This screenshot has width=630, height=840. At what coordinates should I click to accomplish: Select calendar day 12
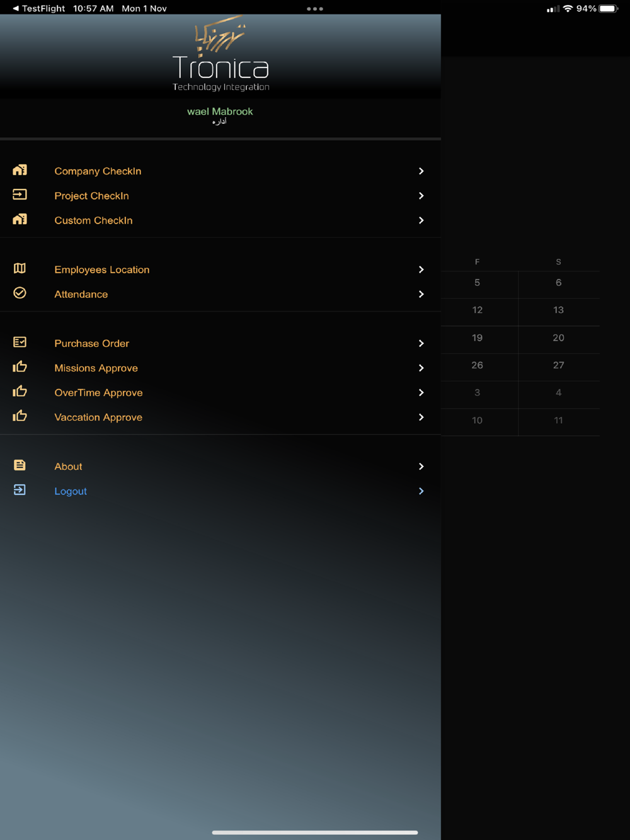(x=478, y=310)
